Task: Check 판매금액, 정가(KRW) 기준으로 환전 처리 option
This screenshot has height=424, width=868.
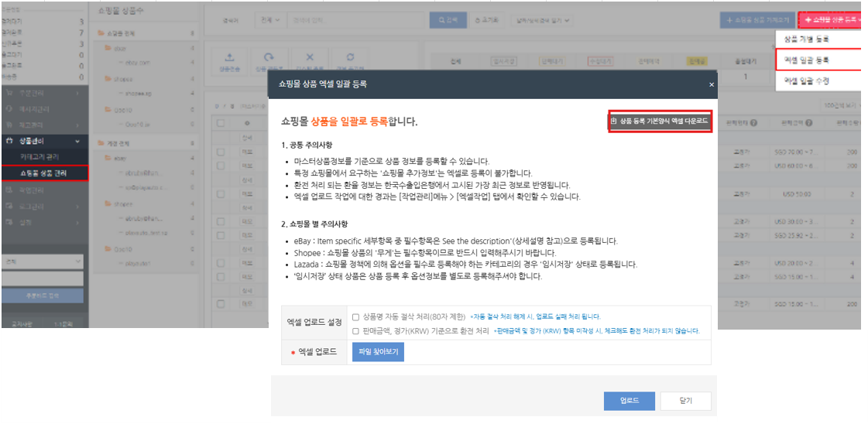Action: [355, 330]
